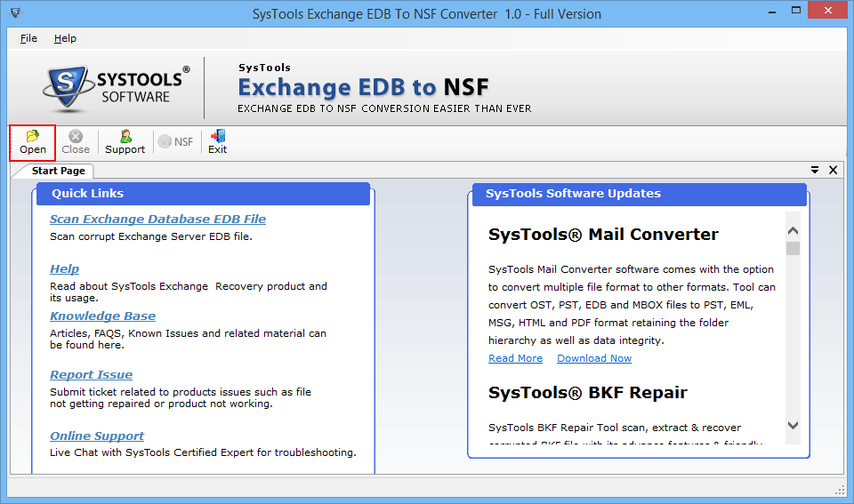854x504 pixels.
Task: Open an EDB file with the Open toolbar button
Action: 33,142
